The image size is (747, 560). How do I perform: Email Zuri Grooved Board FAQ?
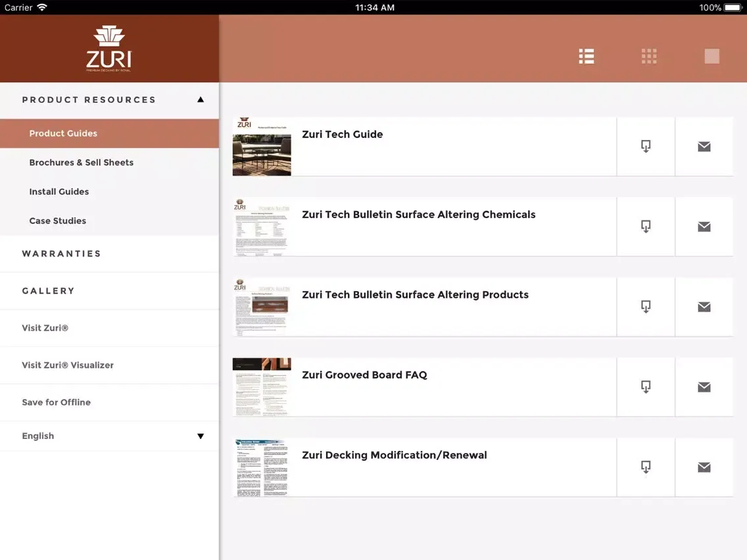click(x=704, y=386)
